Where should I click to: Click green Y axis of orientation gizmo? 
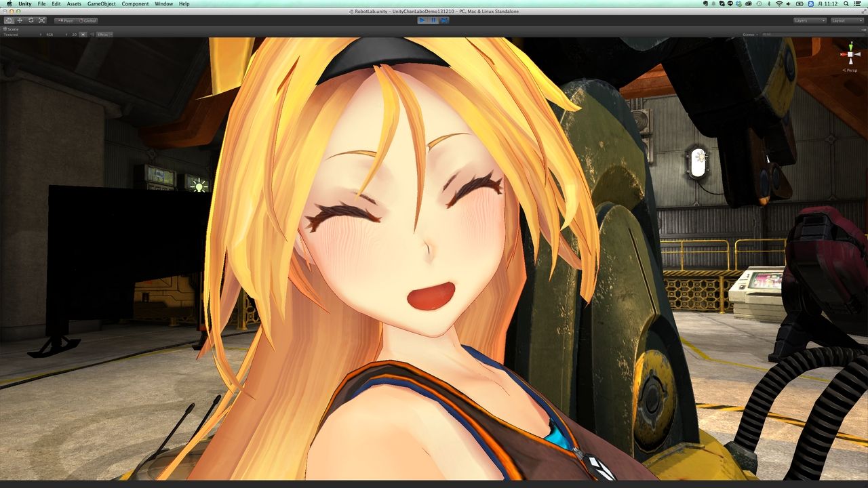click(850, 46)
